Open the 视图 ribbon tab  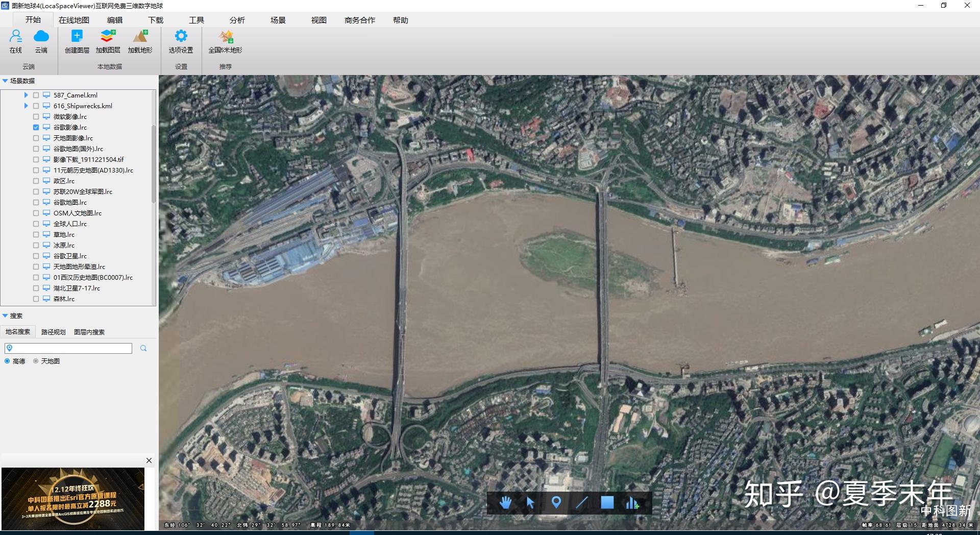coord(319,20)
